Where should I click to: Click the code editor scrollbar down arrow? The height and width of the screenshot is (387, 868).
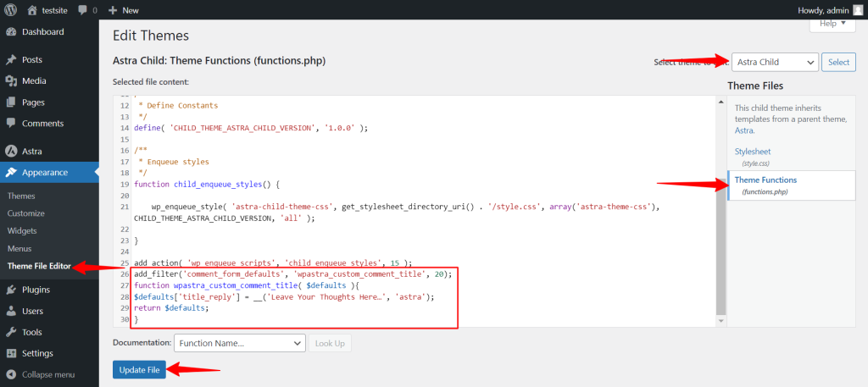pyautogui.click(x=721, y=321)
